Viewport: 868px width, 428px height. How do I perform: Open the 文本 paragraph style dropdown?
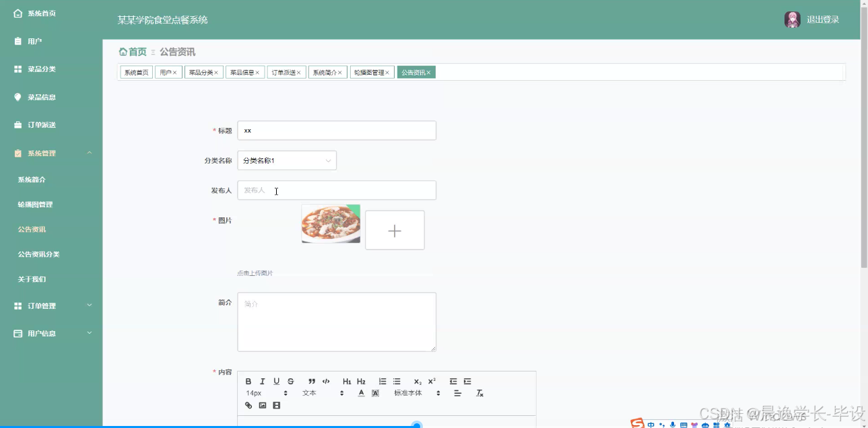pyautogui.click(x=322, y=393)
